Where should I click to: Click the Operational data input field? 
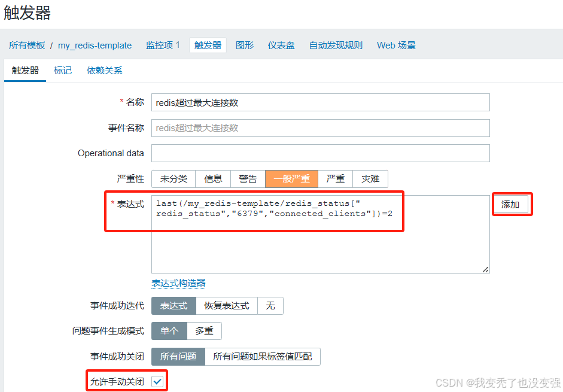(x=320, y=153)
